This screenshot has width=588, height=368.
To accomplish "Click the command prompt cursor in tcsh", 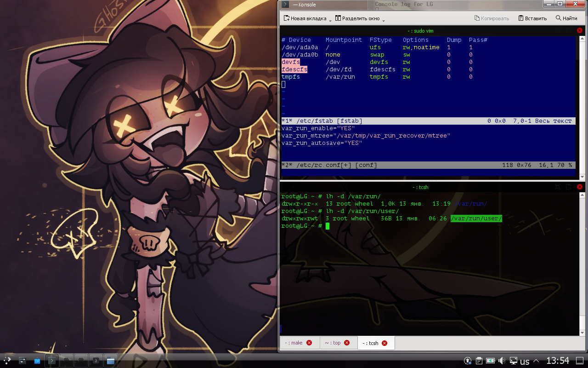I will click(328, 226).
